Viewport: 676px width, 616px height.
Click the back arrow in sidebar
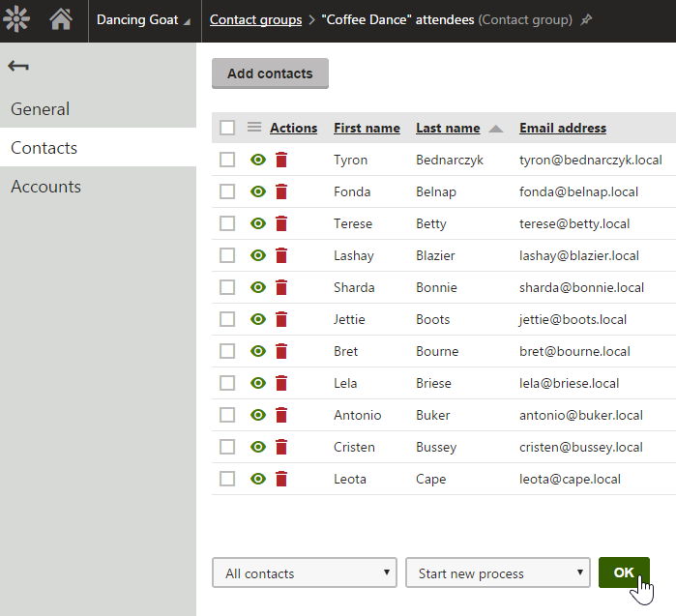18,66
